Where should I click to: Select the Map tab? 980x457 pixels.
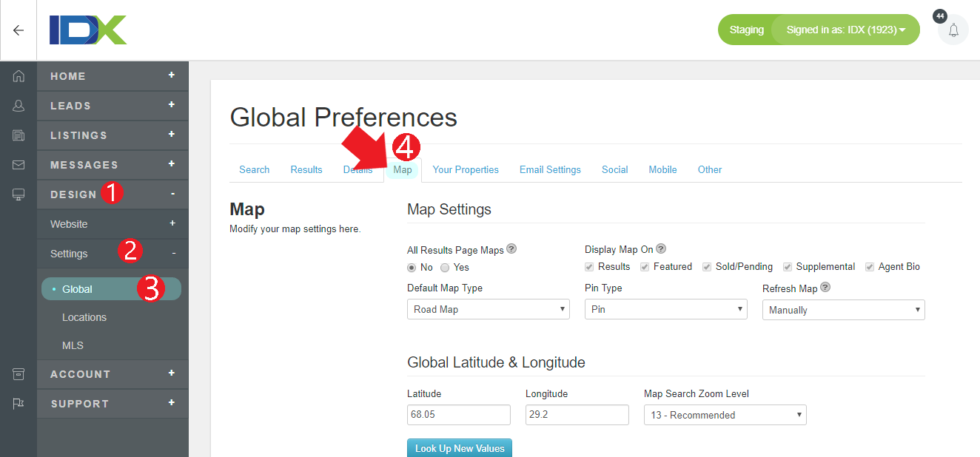point(403,170)
